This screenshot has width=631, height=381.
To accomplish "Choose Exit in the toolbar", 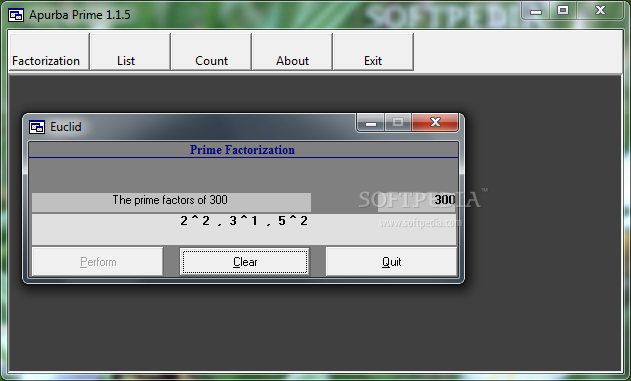I will pos(373,52).
